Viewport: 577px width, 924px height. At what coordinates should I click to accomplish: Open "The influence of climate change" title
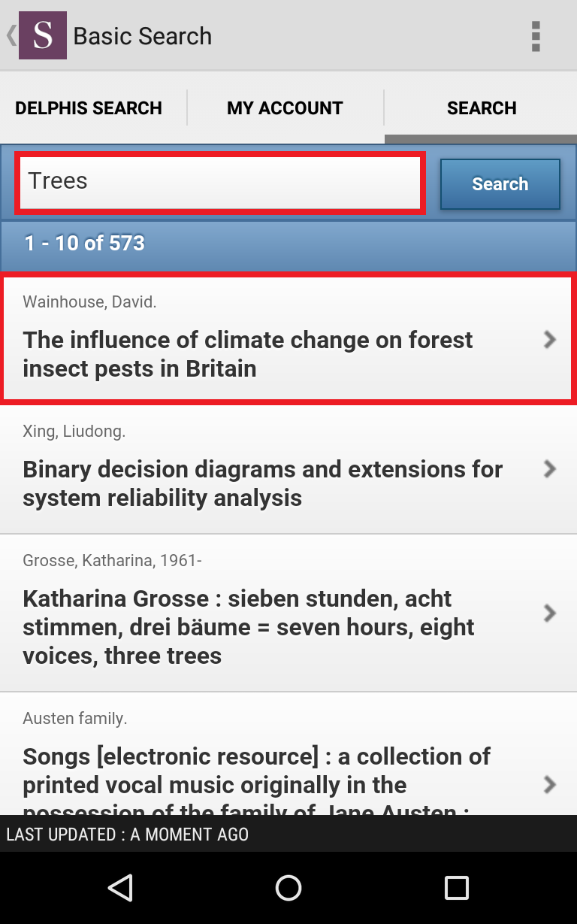click(x=248, y=354)
